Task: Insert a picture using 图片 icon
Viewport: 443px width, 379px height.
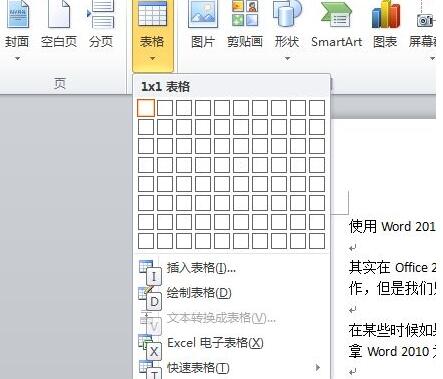Action: (x=203, y=14)
